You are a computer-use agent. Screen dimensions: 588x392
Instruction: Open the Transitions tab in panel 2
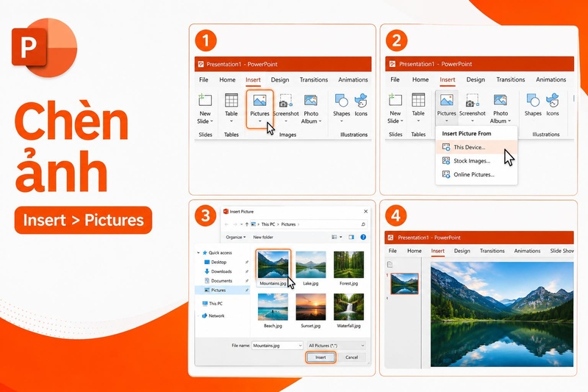coord(510,79)
